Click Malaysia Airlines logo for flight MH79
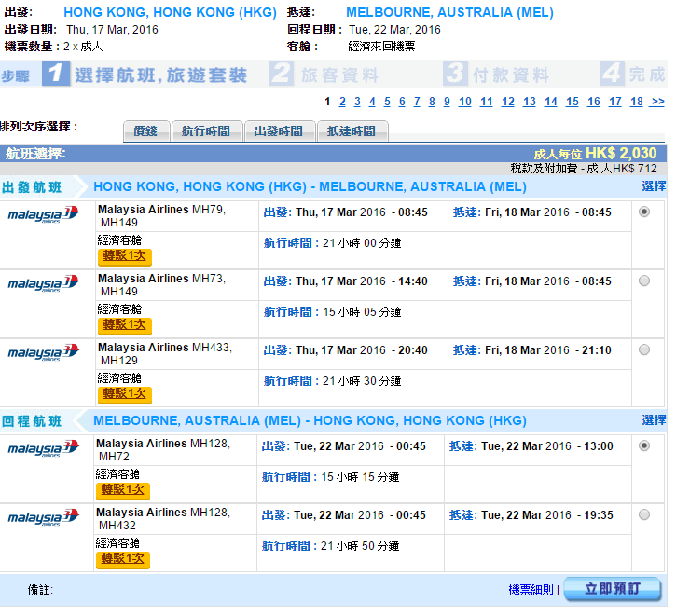Viewport: 676px width, 616px height. (x=44, y=215)
